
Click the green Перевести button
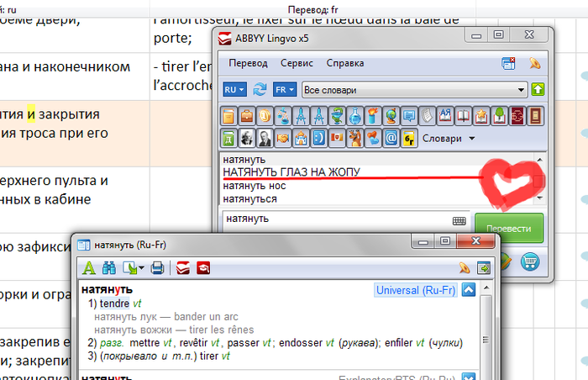[509, 228]
